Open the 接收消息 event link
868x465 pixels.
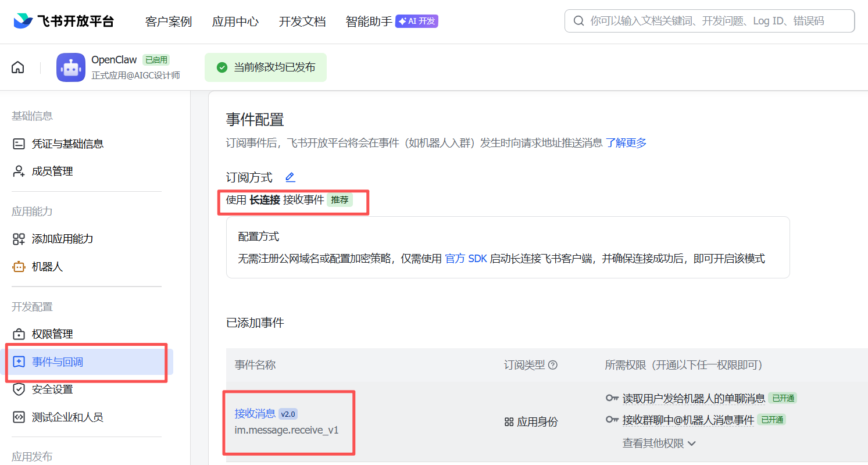[x=255, y=414]
